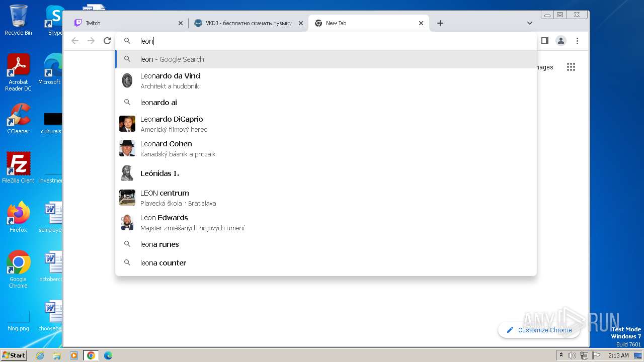Open Google Chrome desktop shortcut

click(x=18, y=269)
